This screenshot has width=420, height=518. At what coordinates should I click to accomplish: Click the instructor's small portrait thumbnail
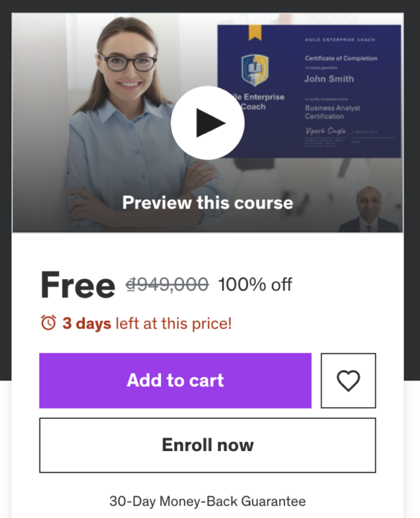tap(369, 209)
